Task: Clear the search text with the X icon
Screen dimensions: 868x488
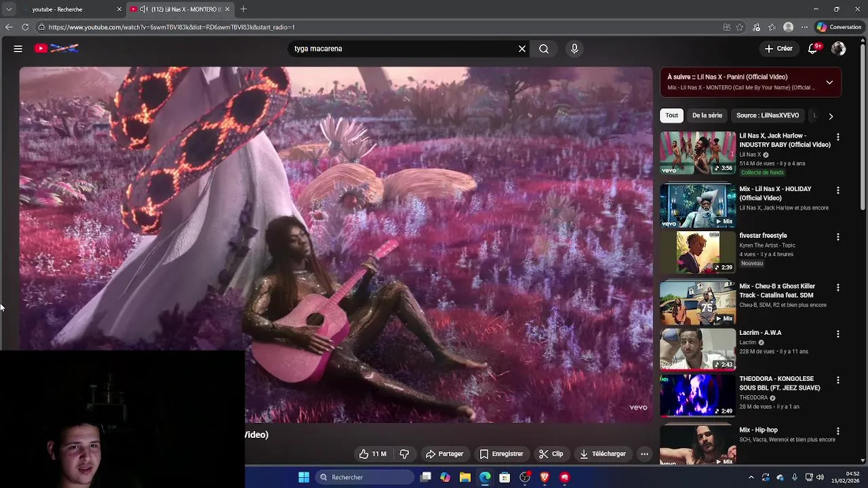Action: click(522, 49)
